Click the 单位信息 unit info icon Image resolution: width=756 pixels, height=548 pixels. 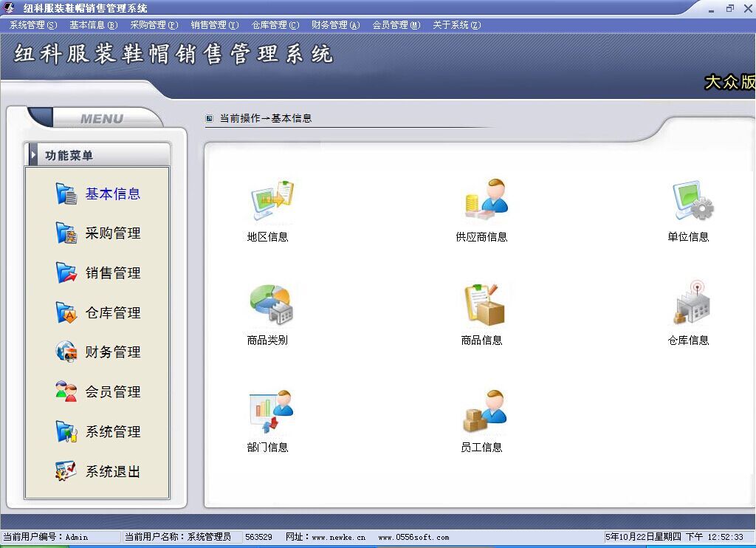tap(691, 201)
